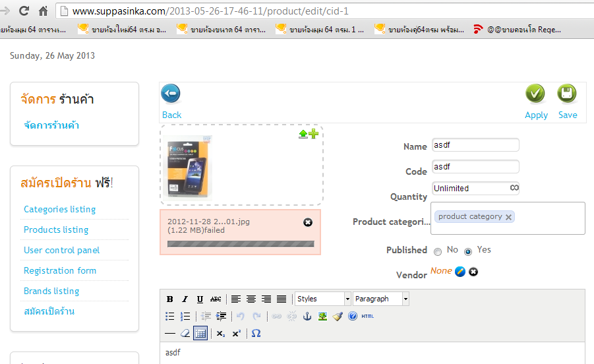594x364 pixels.
Task: Click the จัดการร้านค้า sidebar link
Action: pos(51,125)
